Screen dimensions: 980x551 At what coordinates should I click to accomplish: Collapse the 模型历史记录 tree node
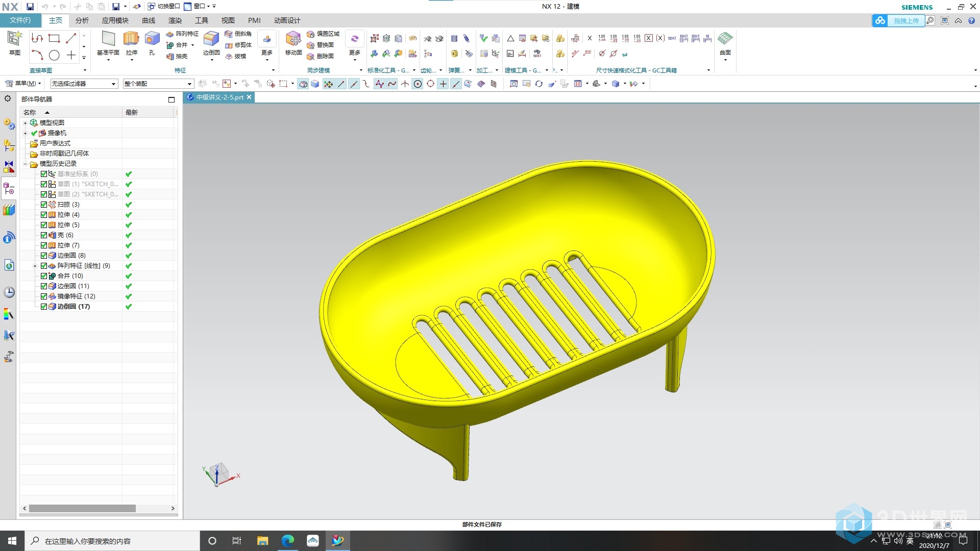[x=25, y=164]
